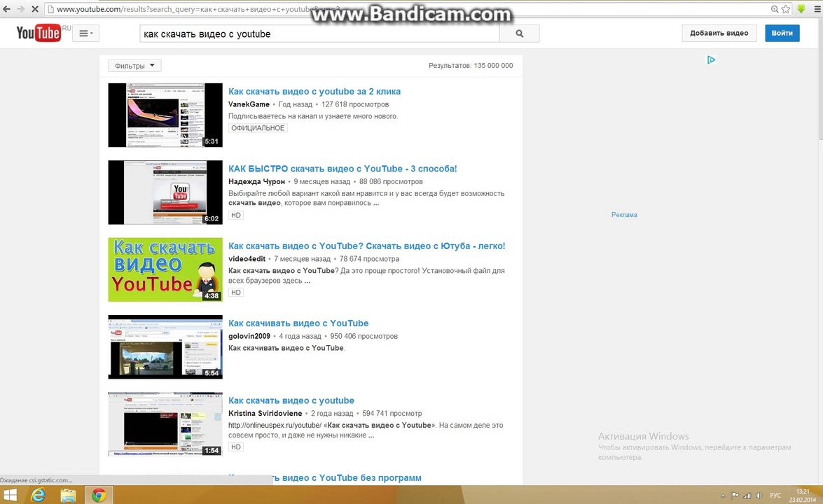Click the green 'Как скачать видео YouTube' thumbnail
The height and width of the screenshot is (504, 823).
pyautogui.click(x=165, y=269)
